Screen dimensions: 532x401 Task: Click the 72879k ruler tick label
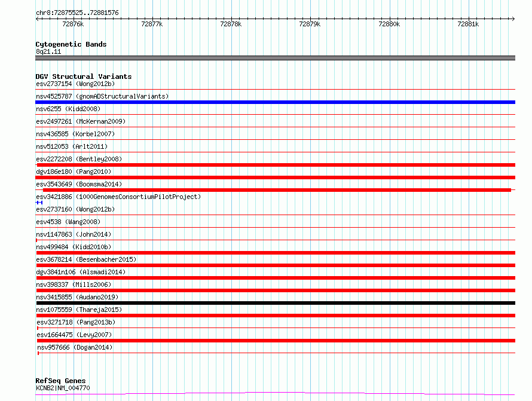click(x=310, y=24)
